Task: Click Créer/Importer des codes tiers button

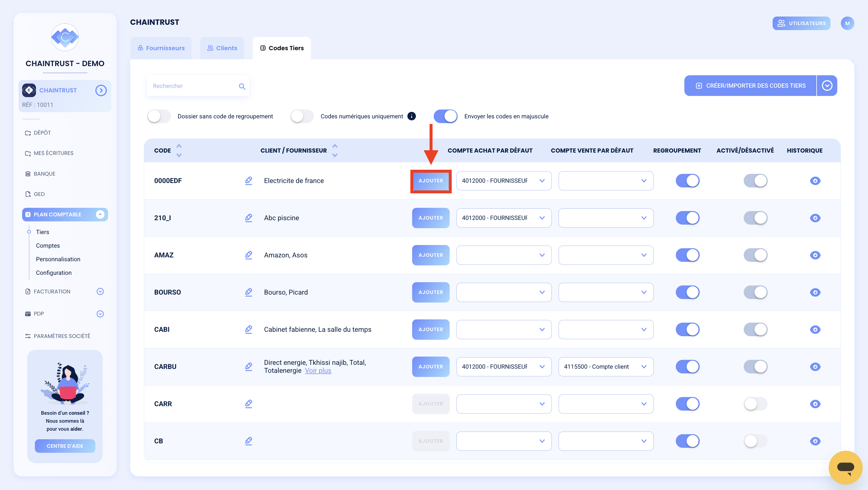Action: tap(750, 86)
